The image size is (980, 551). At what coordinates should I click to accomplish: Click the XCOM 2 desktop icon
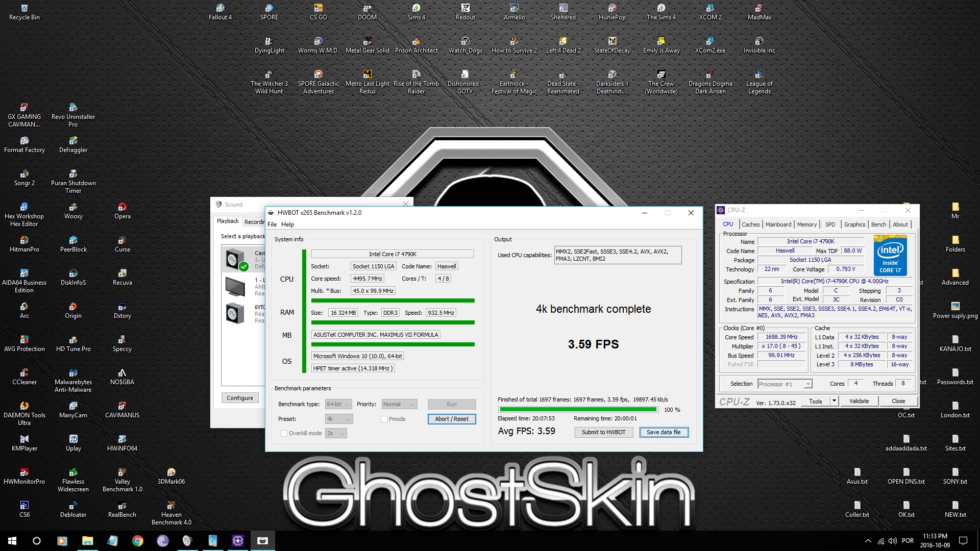[710, 12]
